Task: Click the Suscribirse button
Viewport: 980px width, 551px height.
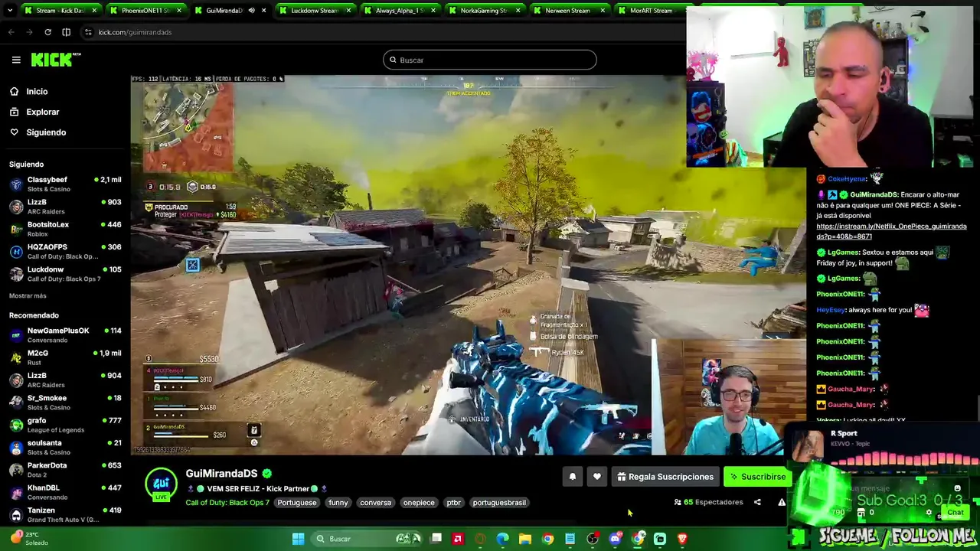Action: tap(757, 477)
